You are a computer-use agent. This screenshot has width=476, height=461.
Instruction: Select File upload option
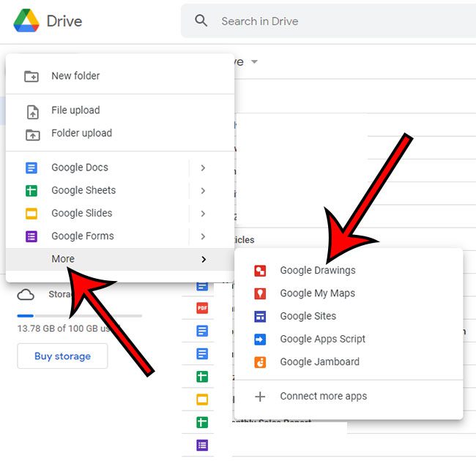(120, 110)
